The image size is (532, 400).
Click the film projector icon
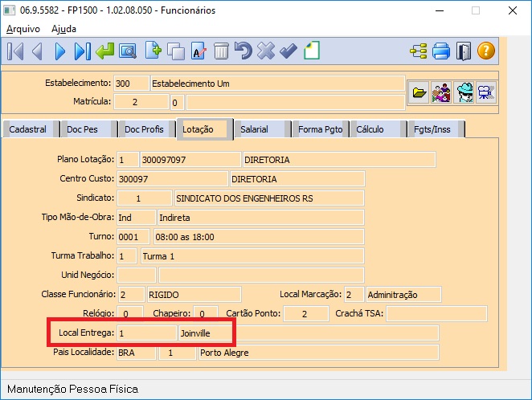[486, 92]
